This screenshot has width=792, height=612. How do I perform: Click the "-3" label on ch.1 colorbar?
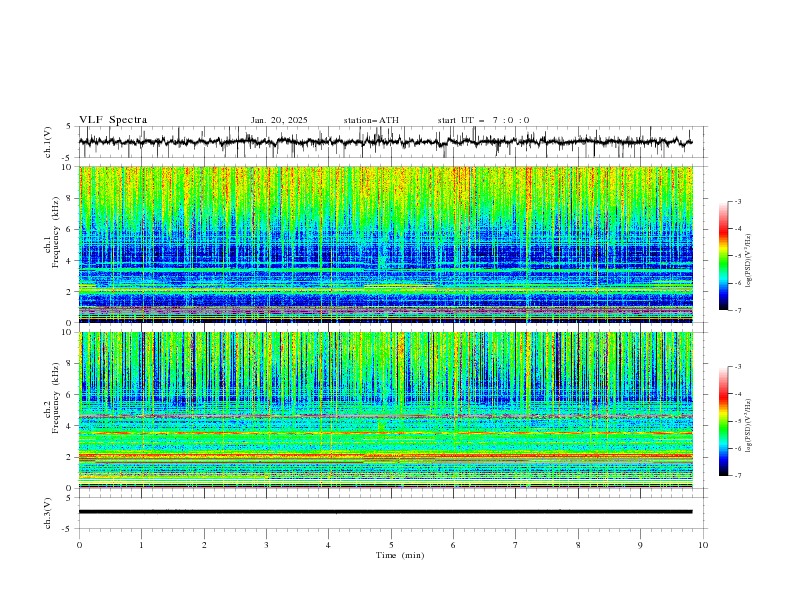738,202
